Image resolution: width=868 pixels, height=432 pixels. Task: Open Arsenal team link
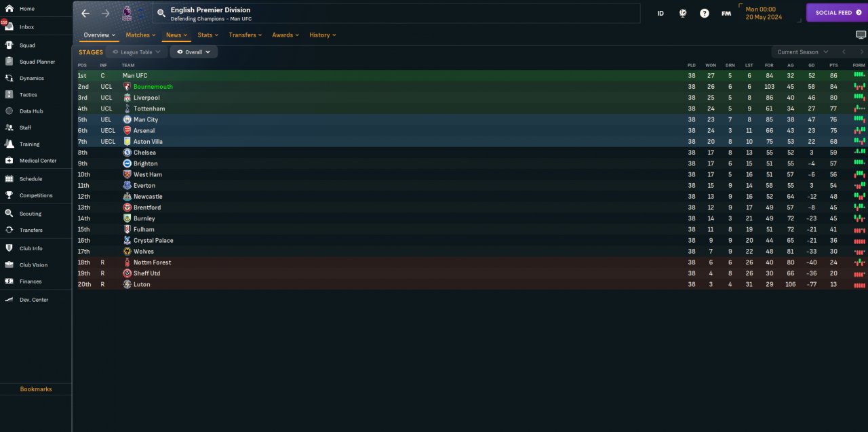pos(144,131)
